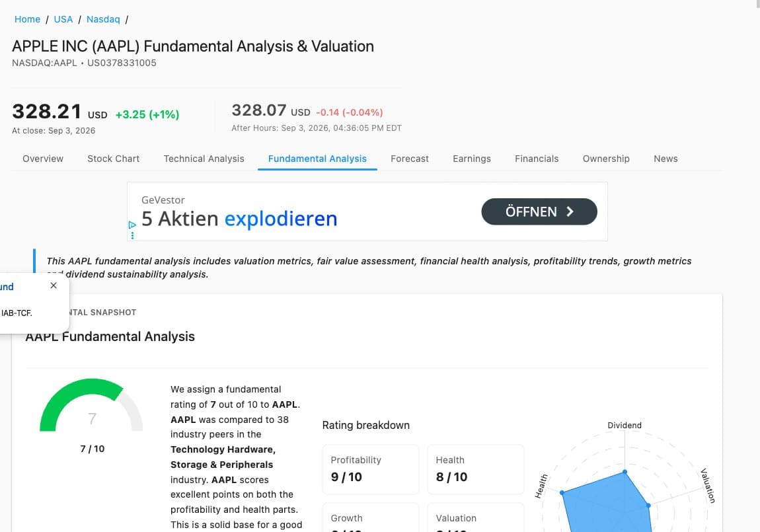Click the GeVestor ad headline text
Screen dimensions: 760x532
click(239, 219)
